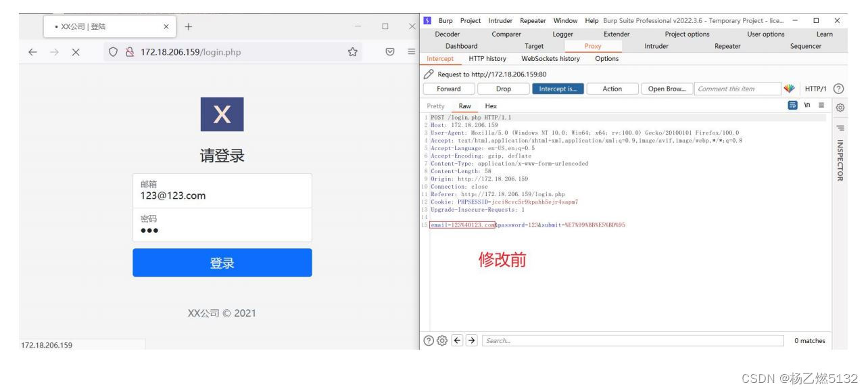Go to previous search match arrow
The height and width of the screenshot is (391, 868).
(x=458, y=340)
